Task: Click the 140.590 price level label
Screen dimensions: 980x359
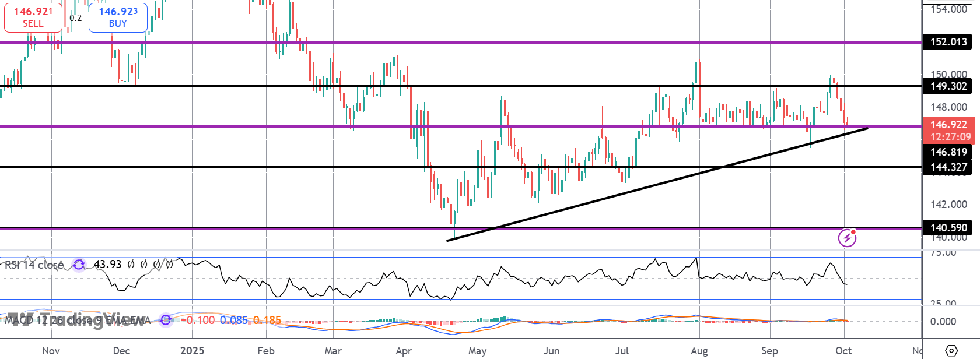Action: tap(949, 228)
